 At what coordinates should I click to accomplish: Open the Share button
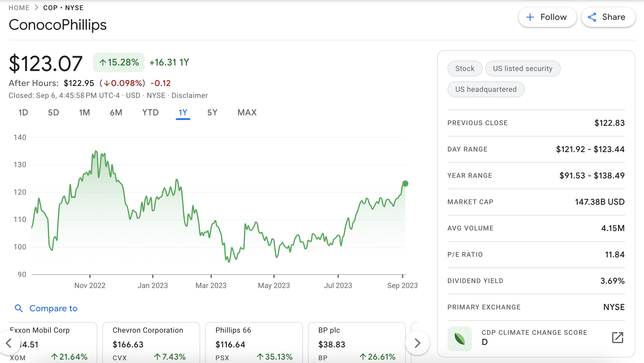point(608,17)
